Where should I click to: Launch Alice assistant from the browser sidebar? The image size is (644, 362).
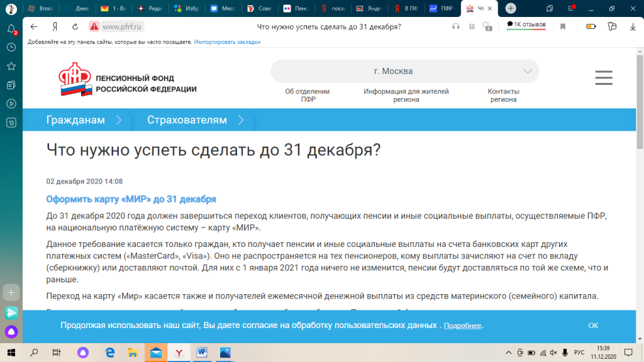coord(11,331)
